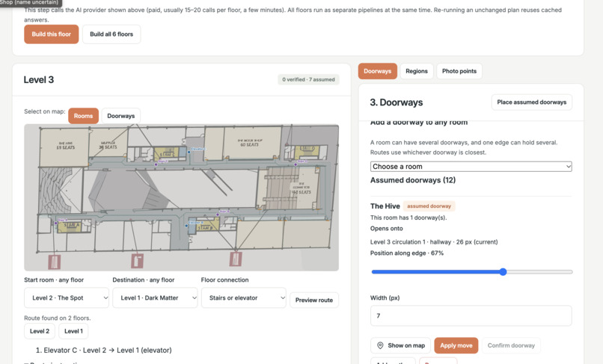Click the leftmost red photo point marker
Viewport: 603px width, 364px height.
click(54, 262)
